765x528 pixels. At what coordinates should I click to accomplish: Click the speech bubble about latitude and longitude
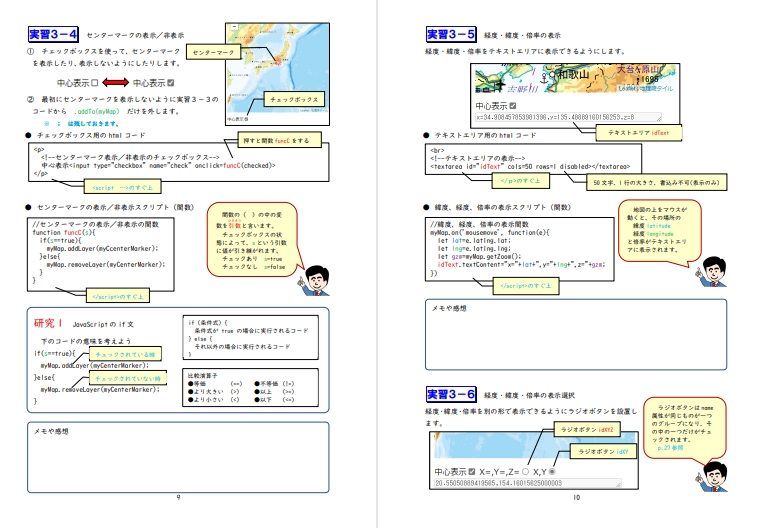pyautogui.click(x=660, y=230)
